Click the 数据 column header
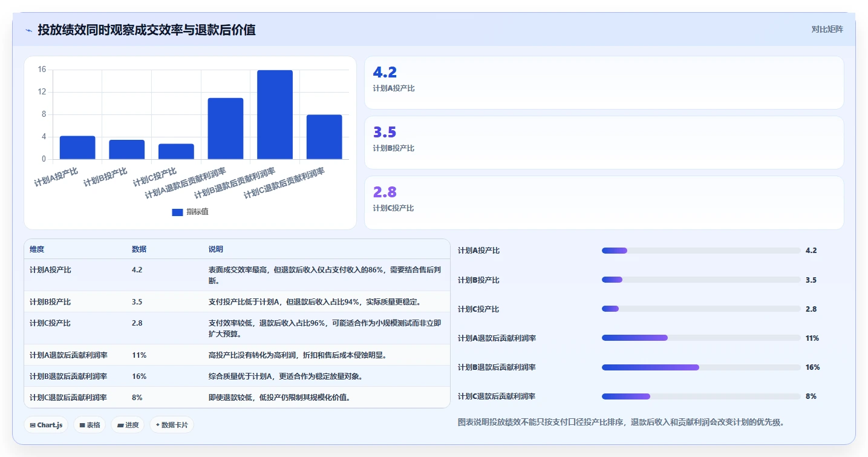The height and width of the screenshot is (457, 868). pos(139,249)
